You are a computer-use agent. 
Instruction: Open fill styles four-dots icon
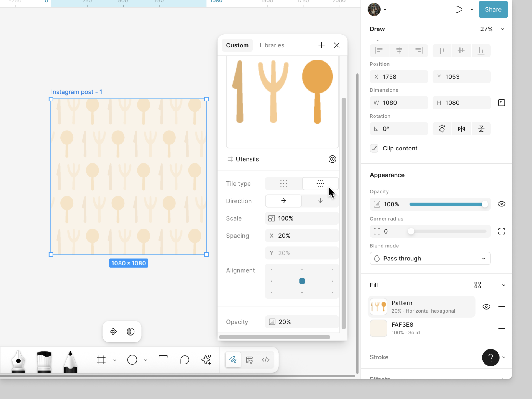(478, 285)
